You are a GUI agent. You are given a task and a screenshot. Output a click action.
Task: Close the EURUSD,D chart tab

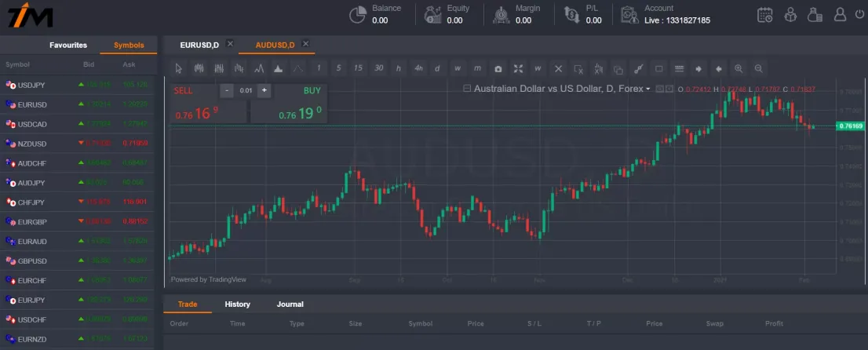click(230, 44)
